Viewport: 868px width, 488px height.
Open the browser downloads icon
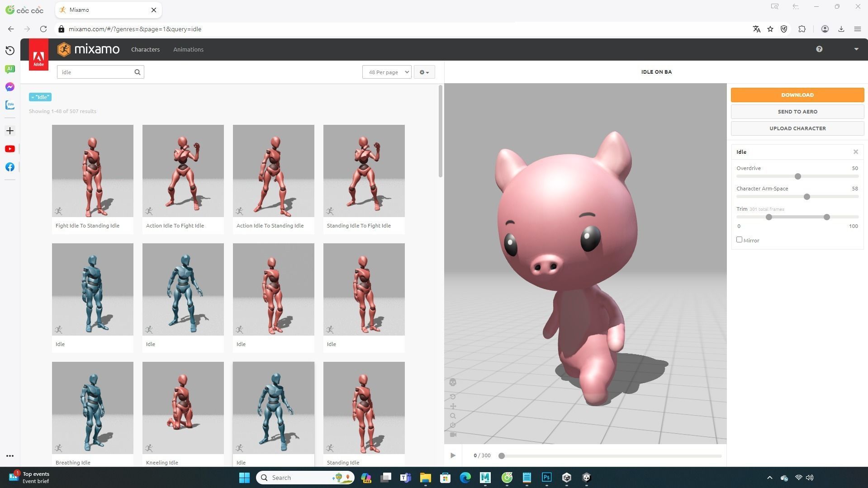[841, 29]
